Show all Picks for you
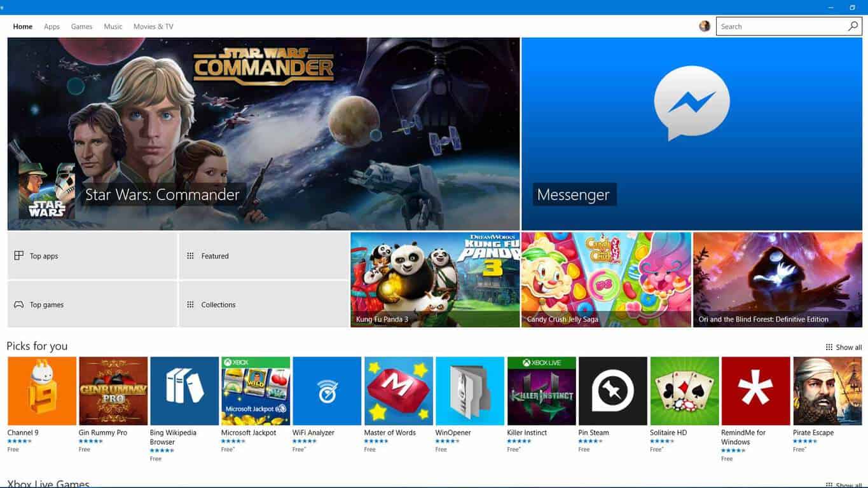 click(x=844, y=348)
